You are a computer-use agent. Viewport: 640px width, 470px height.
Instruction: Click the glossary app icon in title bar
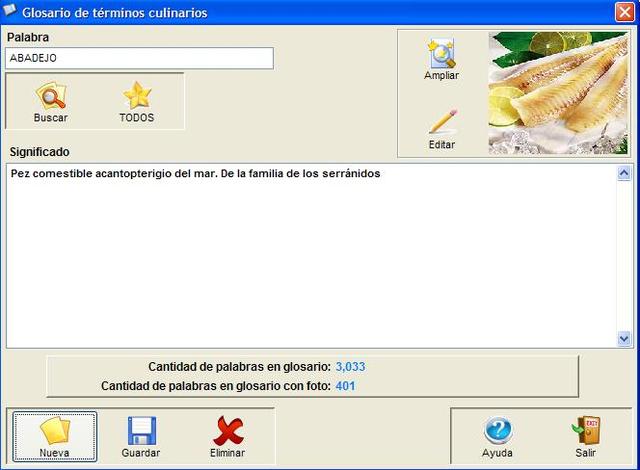(10, 11)
